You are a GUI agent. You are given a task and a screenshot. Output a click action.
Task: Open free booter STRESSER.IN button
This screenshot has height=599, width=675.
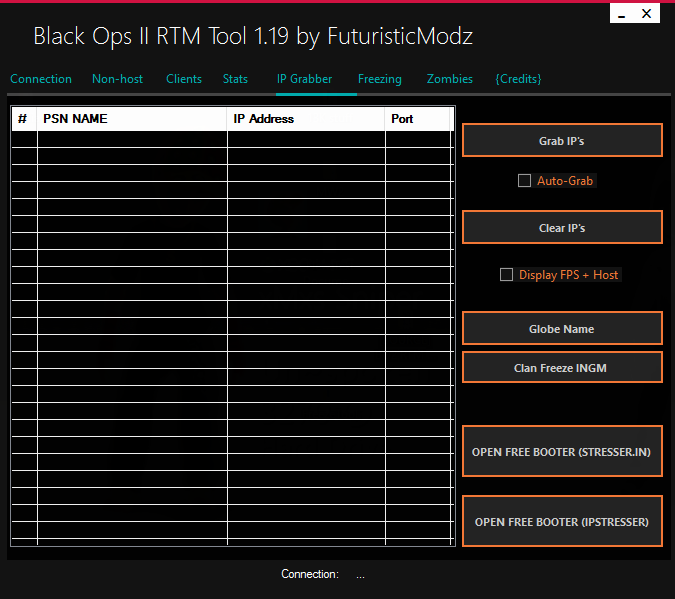pyautogui.click(x=562, y=451)
